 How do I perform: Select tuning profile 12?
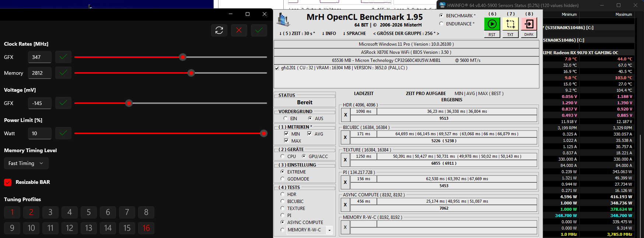(x=70, y=228)
